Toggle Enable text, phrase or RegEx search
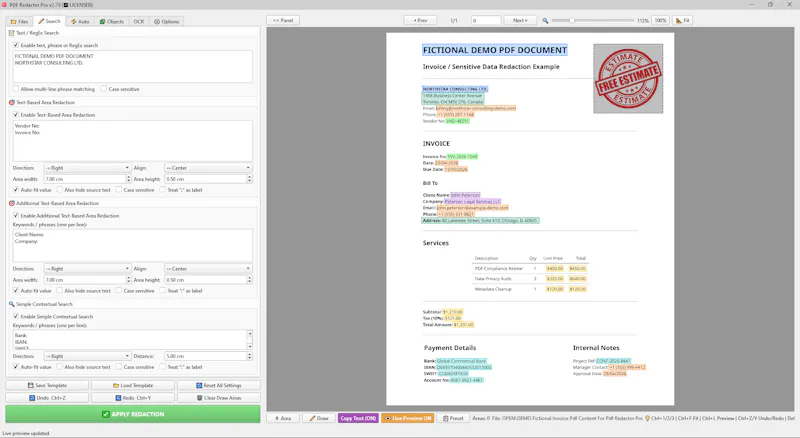This screenshot has height=438, width=800. 16,45
